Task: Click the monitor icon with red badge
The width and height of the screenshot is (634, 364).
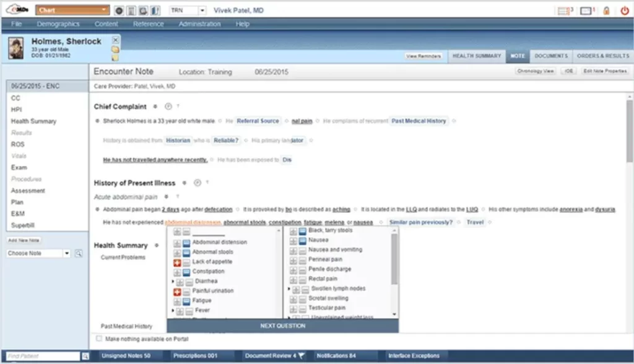Action: tap(586, 9)
